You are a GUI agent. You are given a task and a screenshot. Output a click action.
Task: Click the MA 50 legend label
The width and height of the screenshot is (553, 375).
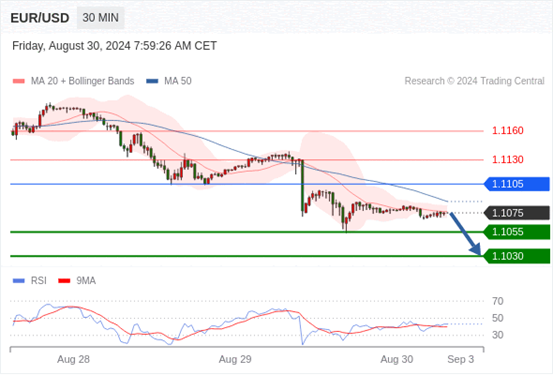tap(178, 81)
